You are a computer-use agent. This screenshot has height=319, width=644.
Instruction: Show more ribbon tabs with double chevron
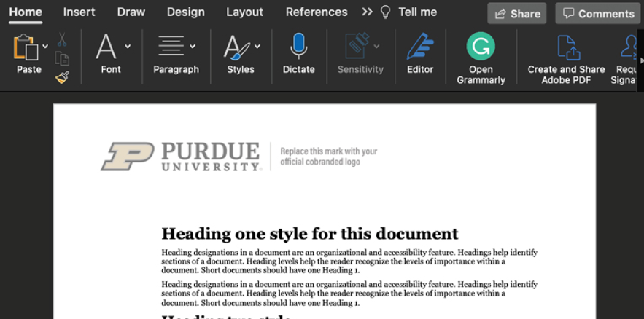point(367,12)
